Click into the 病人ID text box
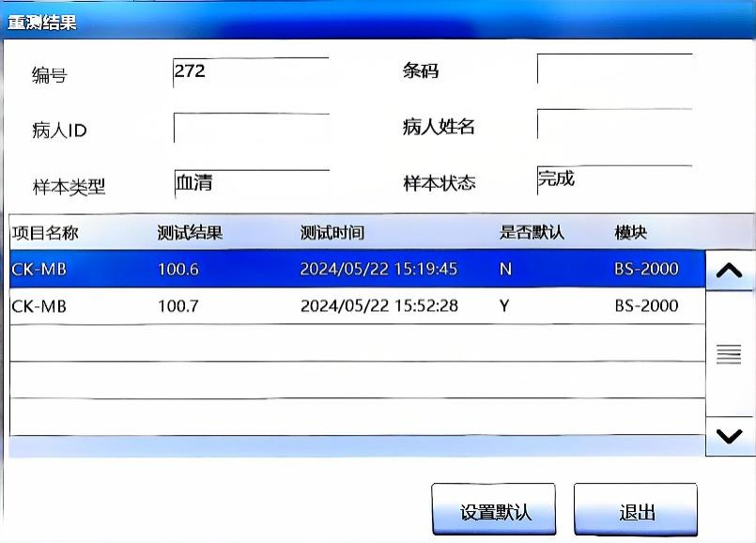Image resolution: width=756 pixels, height=543 pixels. (251, 129)
